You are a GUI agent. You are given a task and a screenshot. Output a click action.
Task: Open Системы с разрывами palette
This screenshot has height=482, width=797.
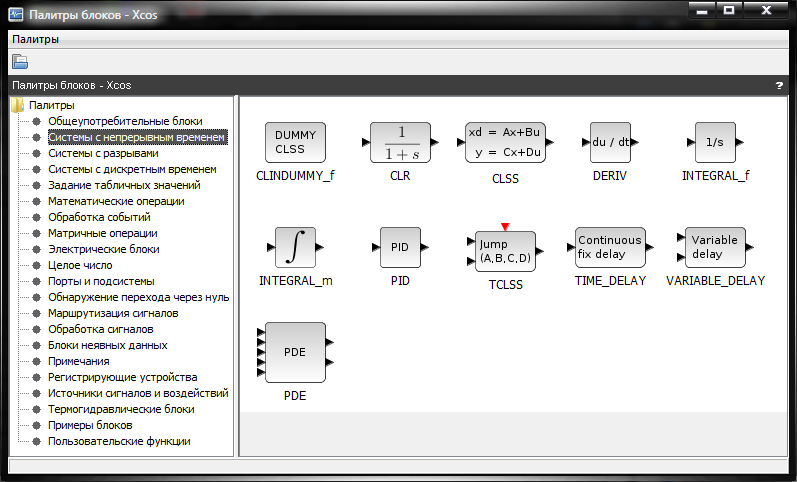tap(103, 153)
